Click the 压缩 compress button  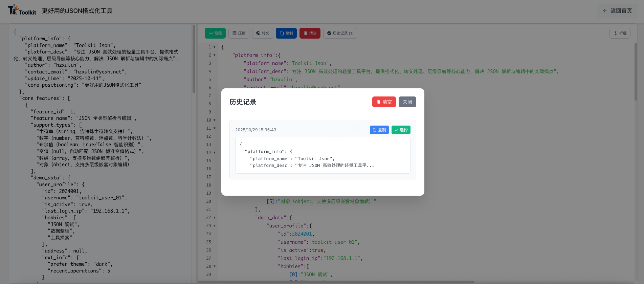239,33
